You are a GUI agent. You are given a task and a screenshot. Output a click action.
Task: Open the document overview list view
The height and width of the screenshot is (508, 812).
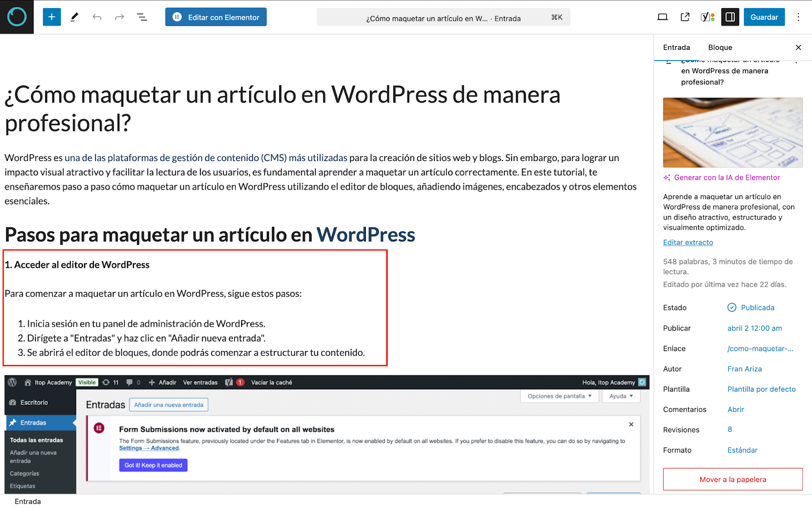142,17
